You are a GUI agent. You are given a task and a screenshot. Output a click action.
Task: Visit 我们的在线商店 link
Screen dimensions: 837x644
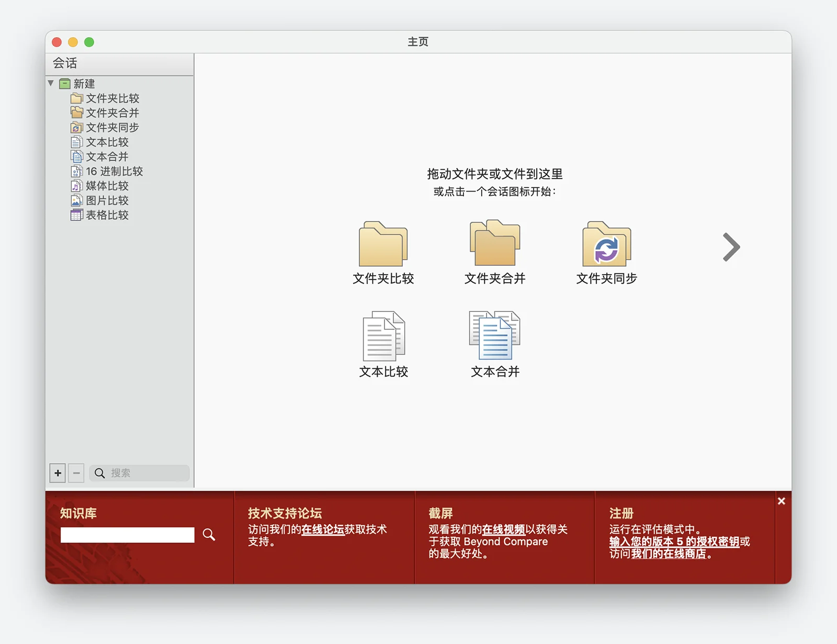click(669, 553)
